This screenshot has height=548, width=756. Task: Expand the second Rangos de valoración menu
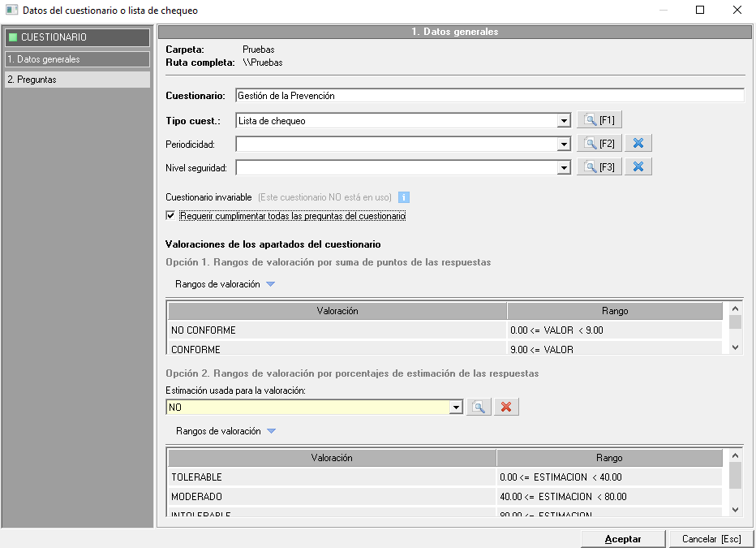(x=271, y=431)
